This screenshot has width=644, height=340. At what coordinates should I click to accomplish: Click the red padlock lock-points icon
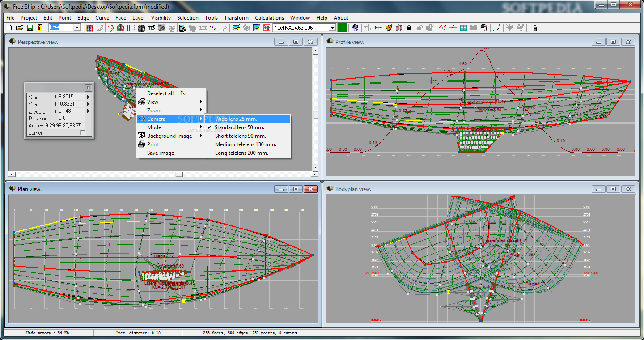pos(409,28)
